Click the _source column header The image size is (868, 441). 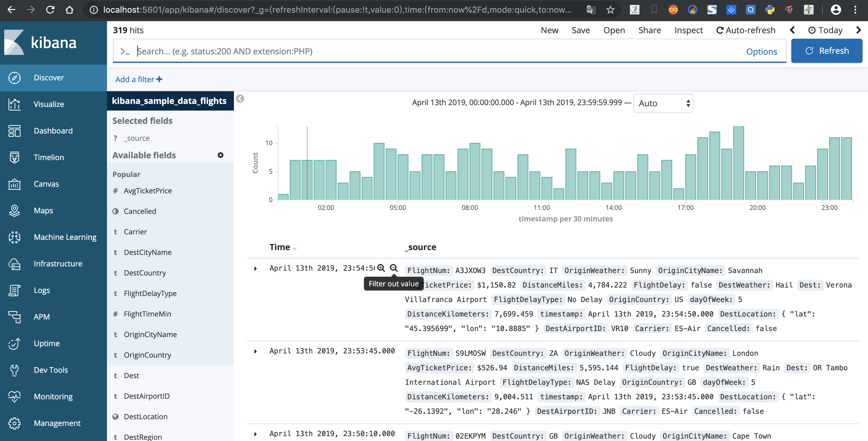pyautogui.click(x=420, y=247)
